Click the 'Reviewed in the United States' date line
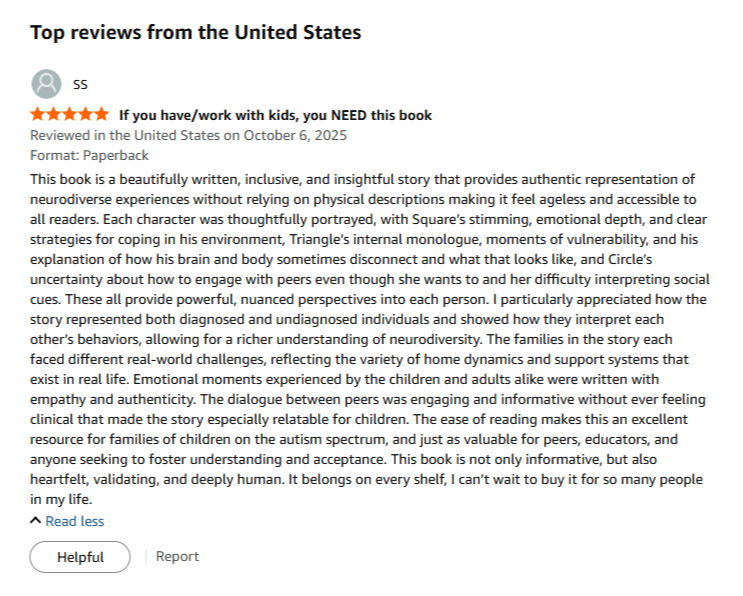 coord(189,135)
